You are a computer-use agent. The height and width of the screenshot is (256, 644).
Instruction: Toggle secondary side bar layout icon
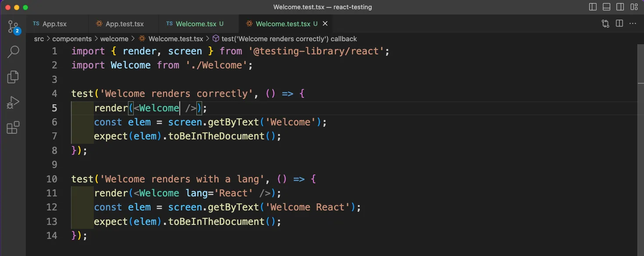click(x=620, y=7)
